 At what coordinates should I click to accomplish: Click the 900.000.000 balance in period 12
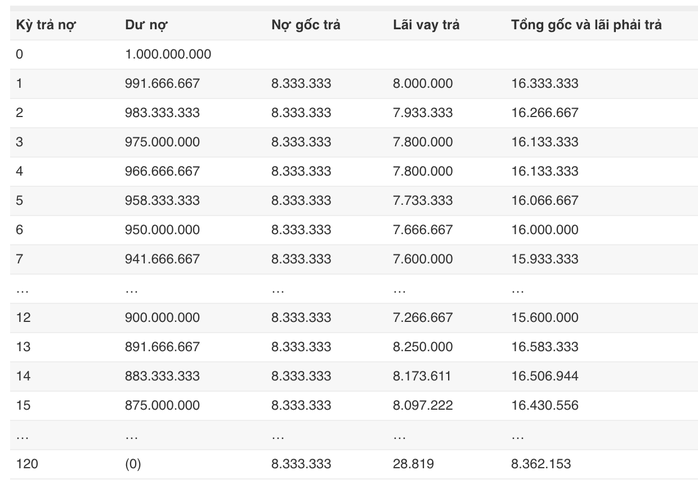pyautogui.click(x=162, y=317)
